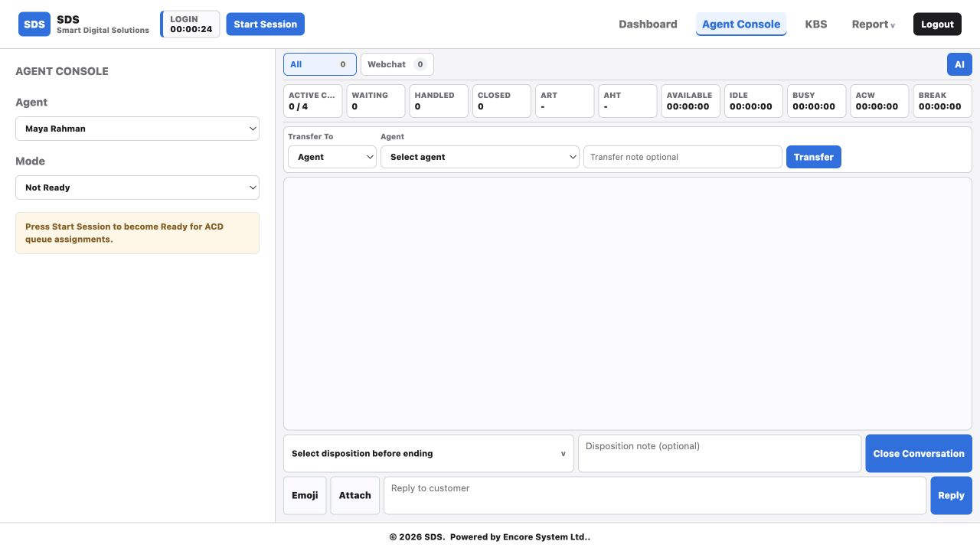Click the AI button
980x551 pixels.
click(959, 64)
